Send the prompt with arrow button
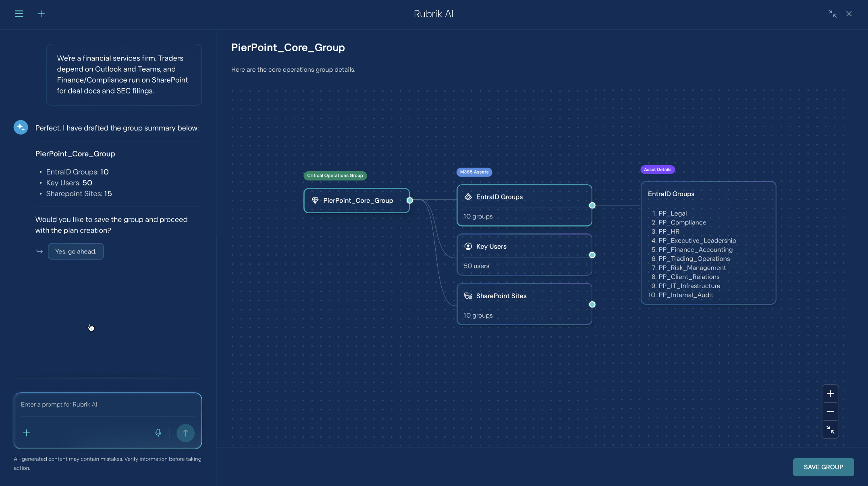The height and width of the screenshot is (486, 868). (x=185, y=433)
